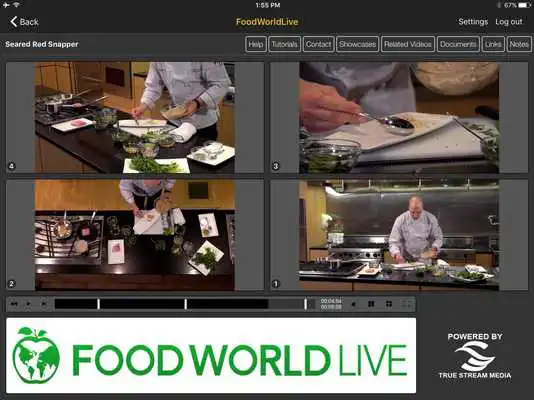Click the number 2 badge on camera pane

click(x=12, y=284)
